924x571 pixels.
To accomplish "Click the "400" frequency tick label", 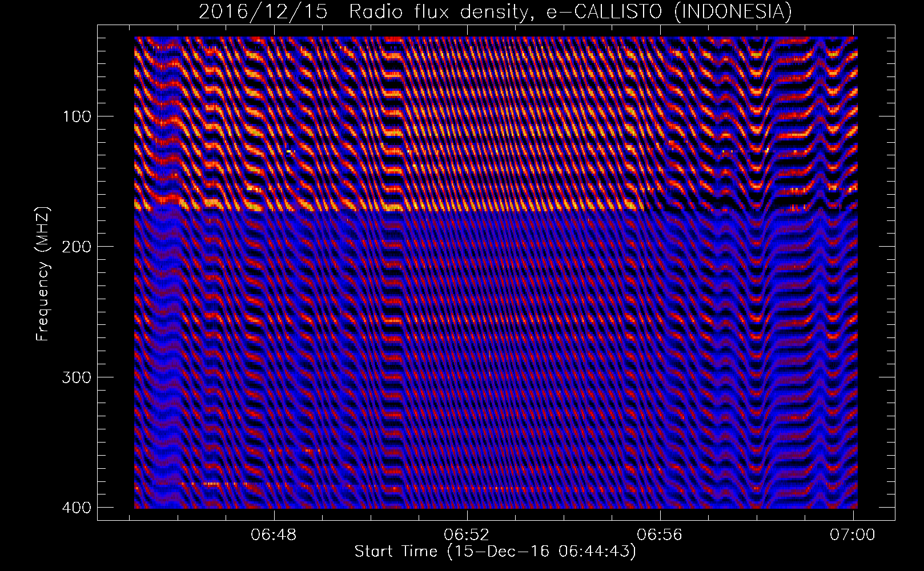I will 76,507.
